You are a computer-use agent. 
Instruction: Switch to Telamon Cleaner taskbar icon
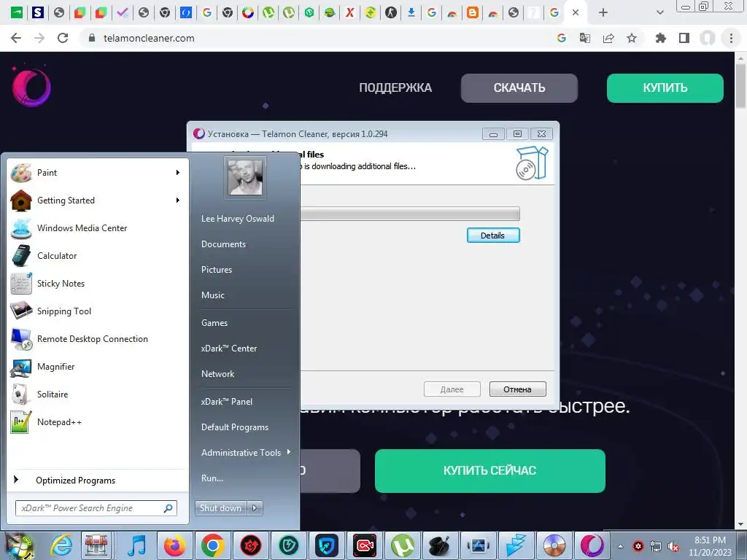(x=592, y=545)
